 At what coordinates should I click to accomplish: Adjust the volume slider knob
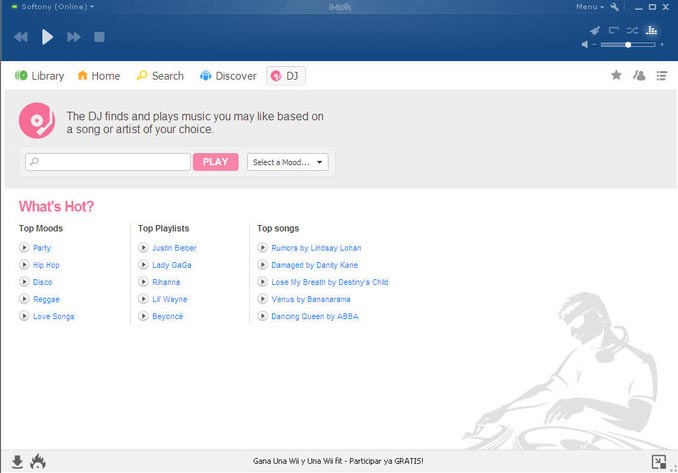[628, 45]
